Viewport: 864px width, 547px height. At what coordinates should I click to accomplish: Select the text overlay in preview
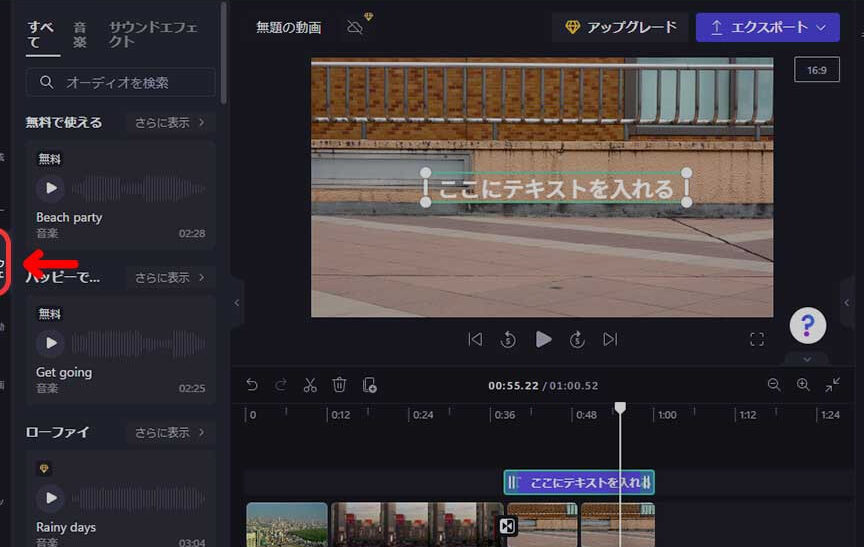[x=556, y=188]
